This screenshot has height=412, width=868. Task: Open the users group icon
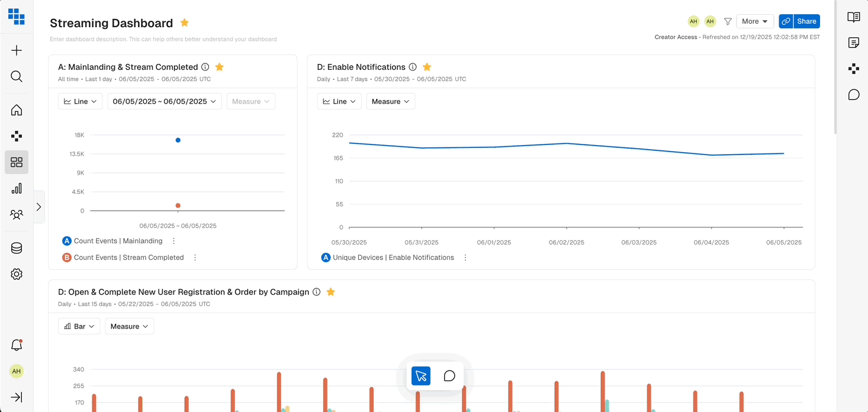click(x=17, y=214)
